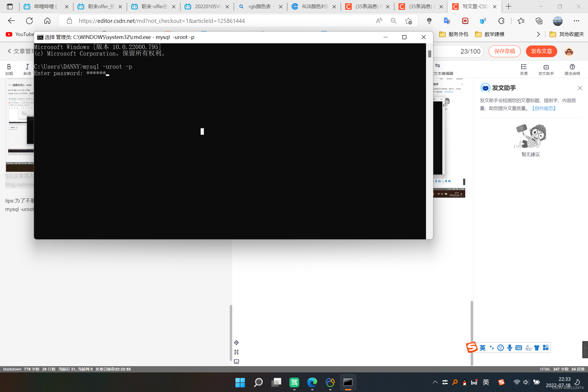Screen dimensions: 588x392
Task: Click the Read aloud icon in address bar
Action: (379, 21)
